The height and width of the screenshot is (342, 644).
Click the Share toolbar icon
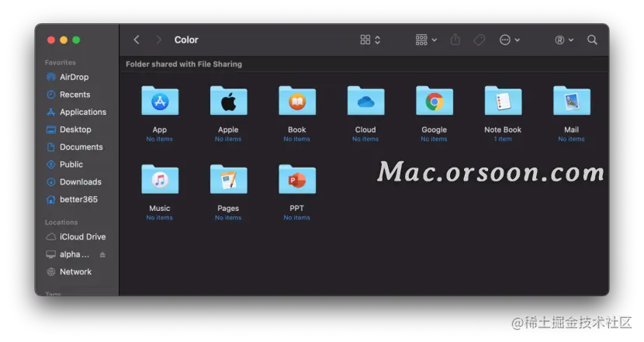(x=455, y=40)
